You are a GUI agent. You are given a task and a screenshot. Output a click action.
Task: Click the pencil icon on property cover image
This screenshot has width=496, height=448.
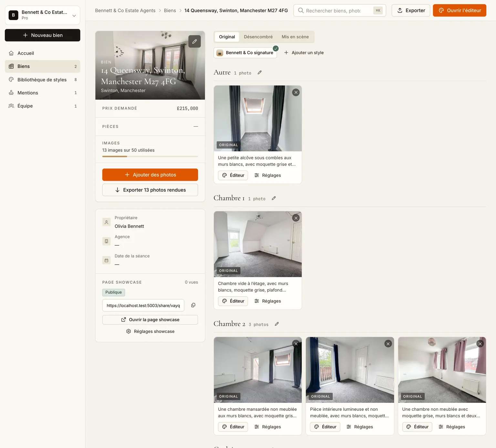point(194,41)
